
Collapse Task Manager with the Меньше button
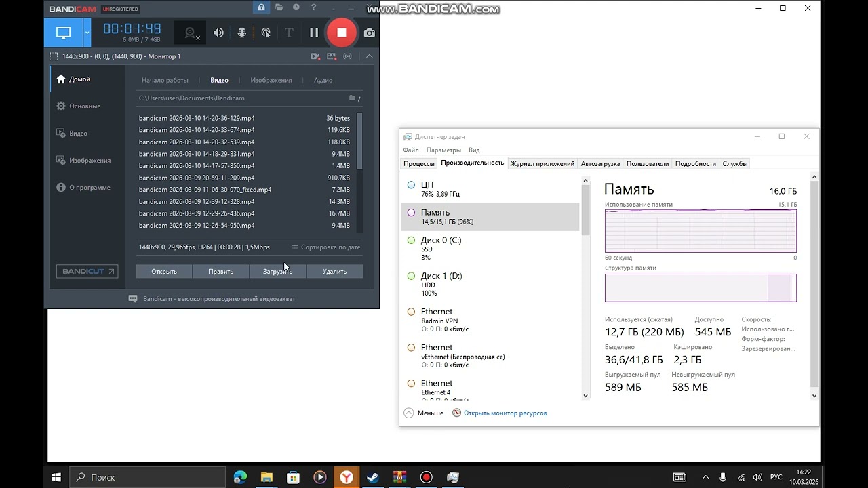(424, 413)
